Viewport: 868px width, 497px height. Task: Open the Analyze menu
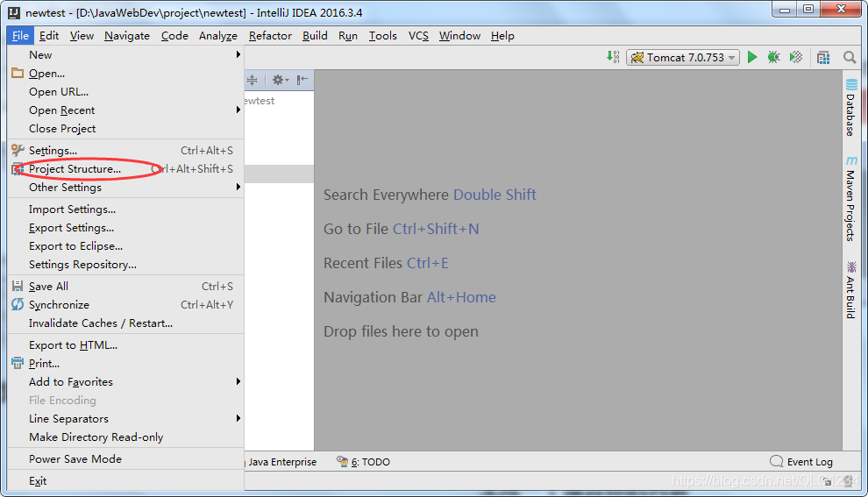(218, 36)
